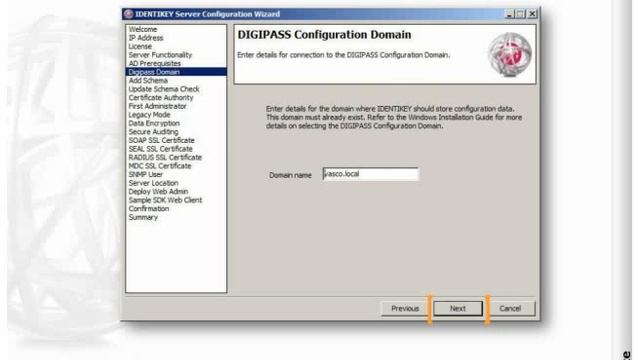Open the Secure Auditing step

click(x=153, y=132)
